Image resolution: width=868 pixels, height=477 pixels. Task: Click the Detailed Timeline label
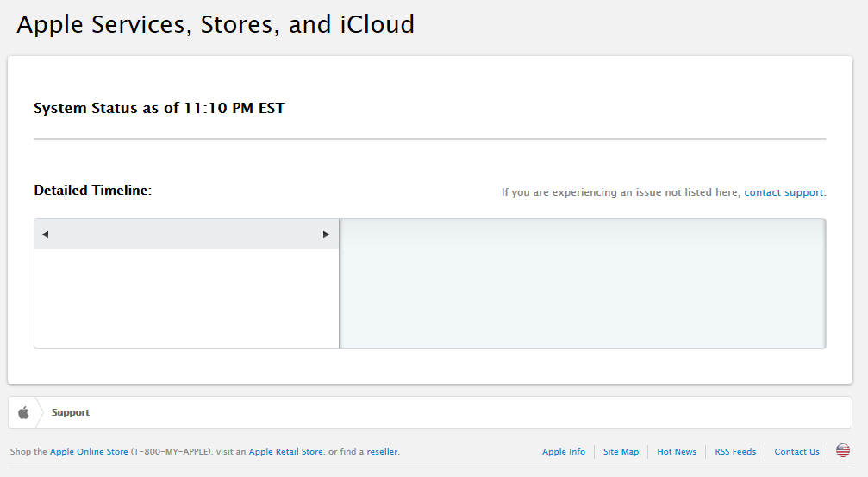point(92,191)
